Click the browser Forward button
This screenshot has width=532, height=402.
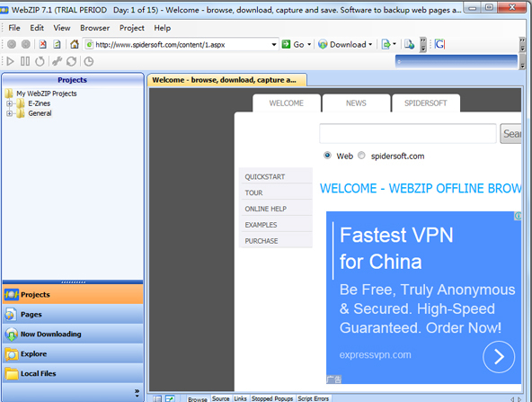(x=26, y=44)
